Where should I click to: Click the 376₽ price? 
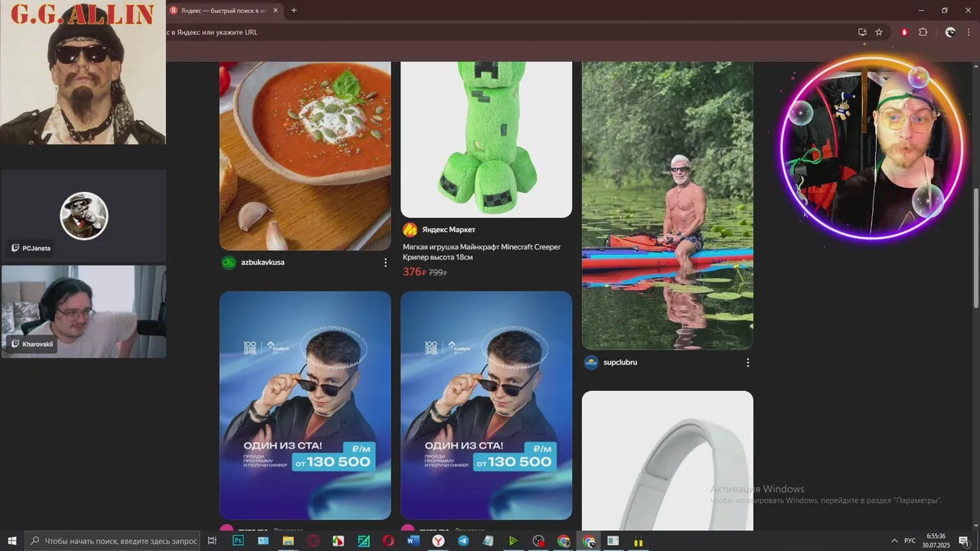coord(414,272)
